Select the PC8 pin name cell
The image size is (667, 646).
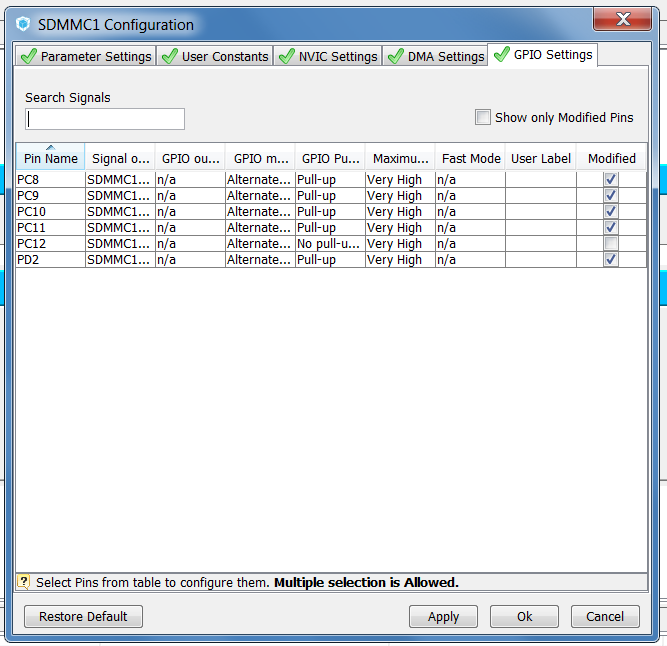pos(51,179)
